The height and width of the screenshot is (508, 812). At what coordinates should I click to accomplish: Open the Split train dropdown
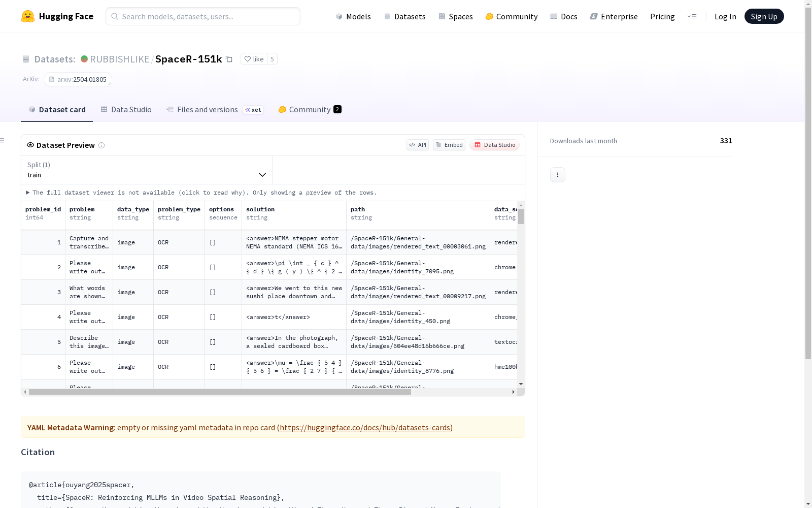tap(147, 170)
